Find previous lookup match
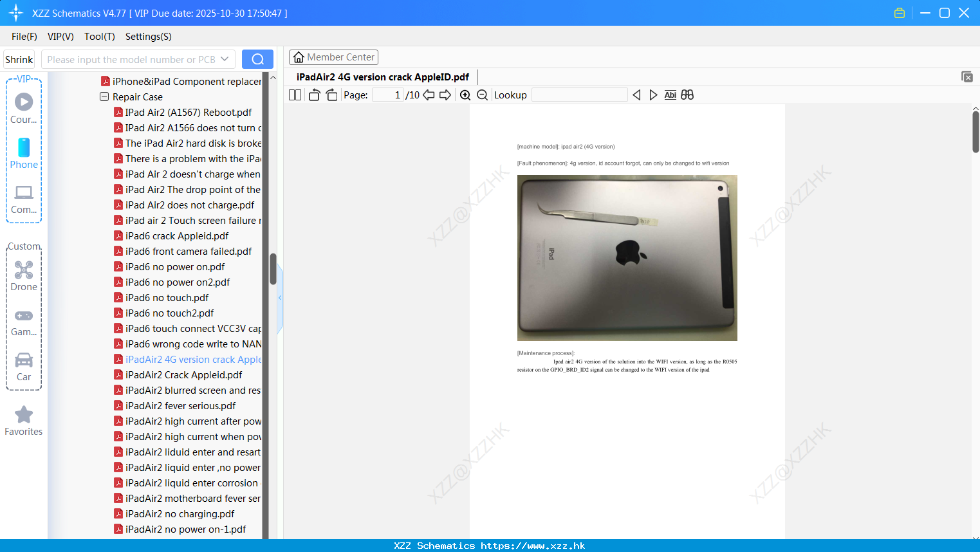 [x=636, y=95]
